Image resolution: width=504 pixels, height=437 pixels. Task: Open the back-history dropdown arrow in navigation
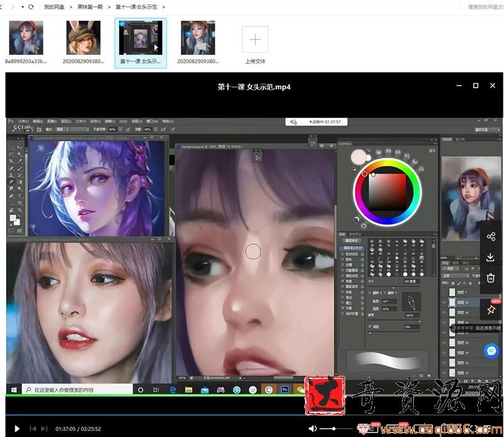23,7
